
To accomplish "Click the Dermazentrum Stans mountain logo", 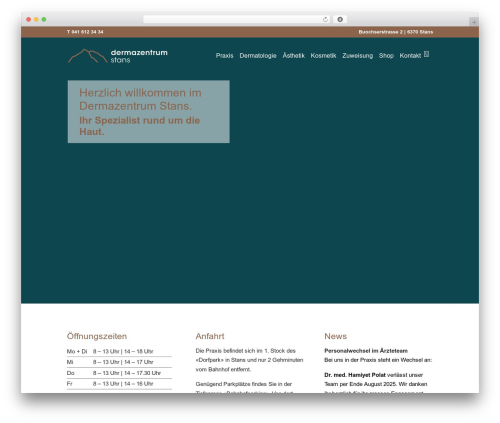I will 87,56.
